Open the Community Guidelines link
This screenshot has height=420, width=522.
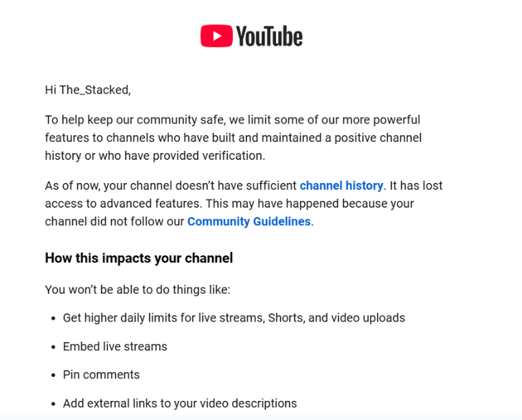click(249, 221)
